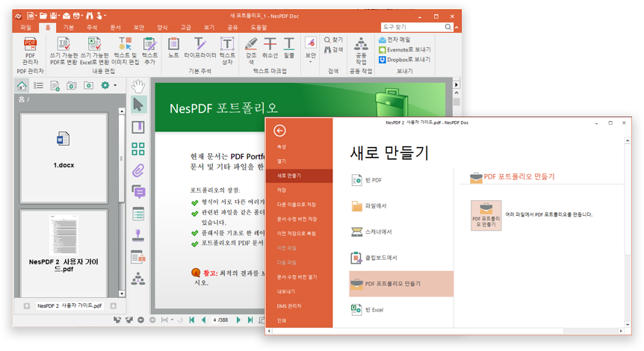Screen dimensions: 644x351
Task: Click the back arrow in 새로 만들기 window
Action: 279,131
